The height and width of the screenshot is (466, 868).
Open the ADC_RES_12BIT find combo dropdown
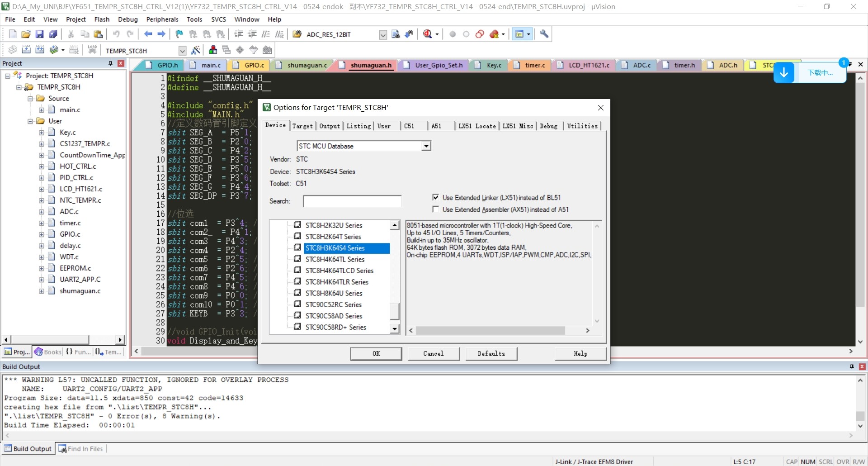coord(383,35)
